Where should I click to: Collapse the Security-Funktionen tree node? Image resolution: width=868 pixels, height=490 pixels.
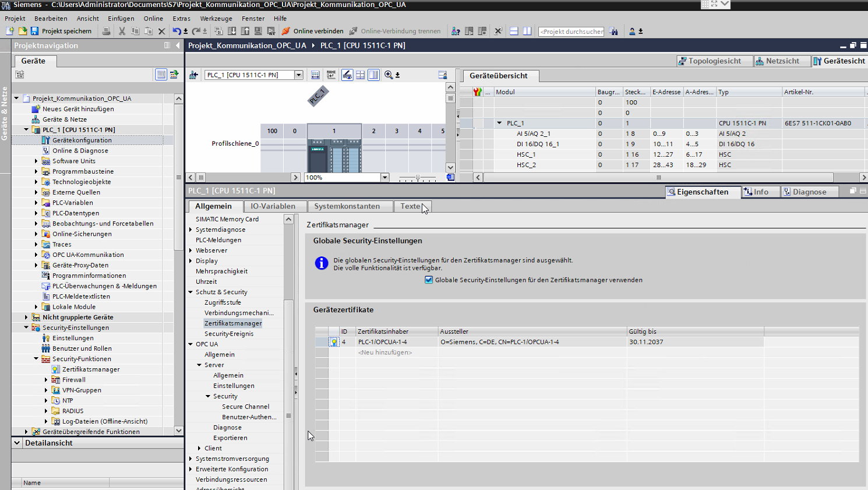coord(36,359)
